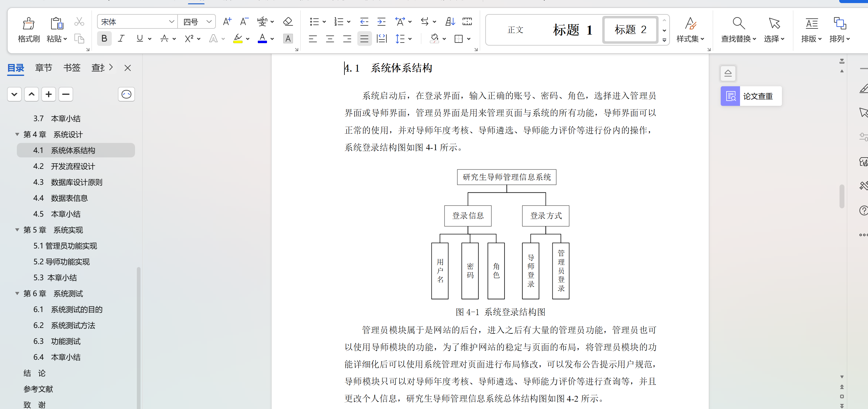Toggle superscript X² formatting
This screenshot has height=409, width=868.
(189, 39)
